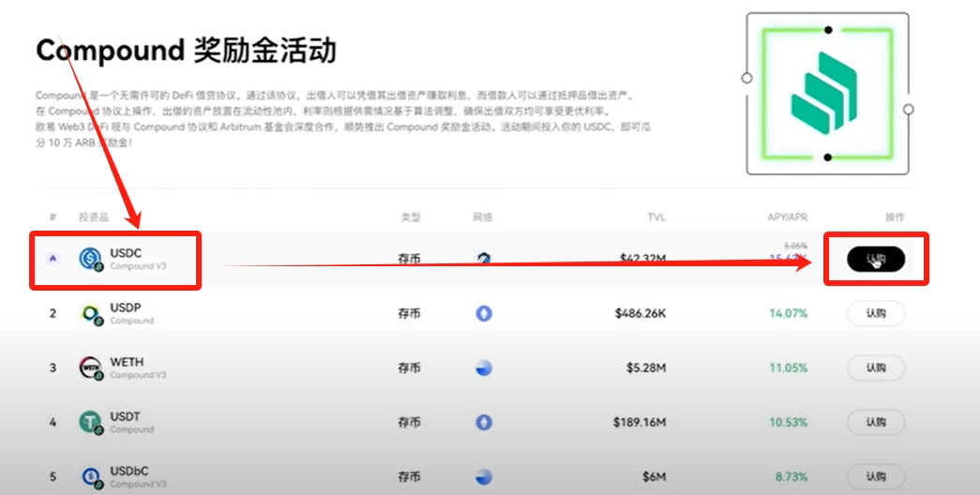The width and height of the screenshot is (980, 495).
Task: Click the 认购 button for USDT
Action: click(x=876, y=423)
